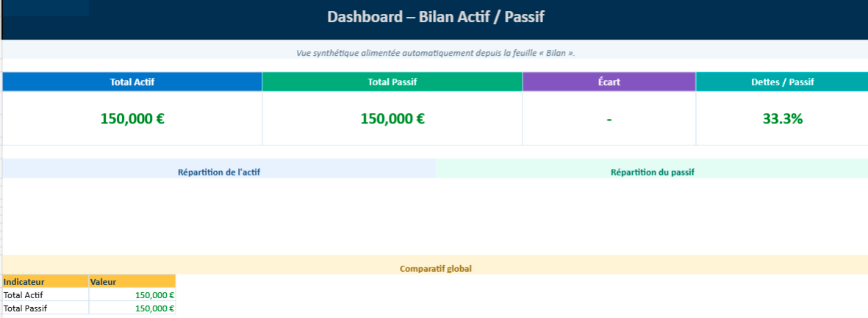
Task: Click the dash value under Écart
Action: 609,118
